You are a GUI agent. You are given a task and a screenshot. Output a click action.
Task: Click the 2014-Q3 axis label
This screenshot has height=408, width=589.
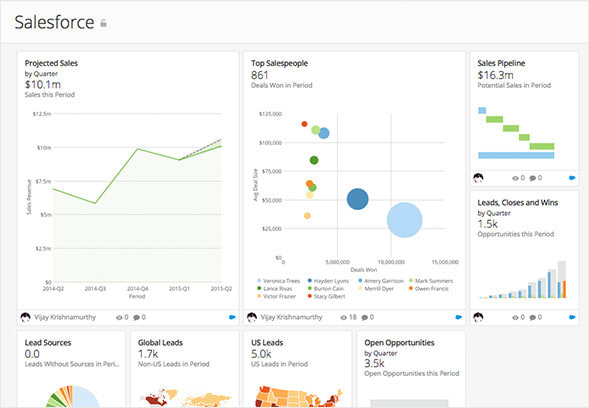click(95, 289)
